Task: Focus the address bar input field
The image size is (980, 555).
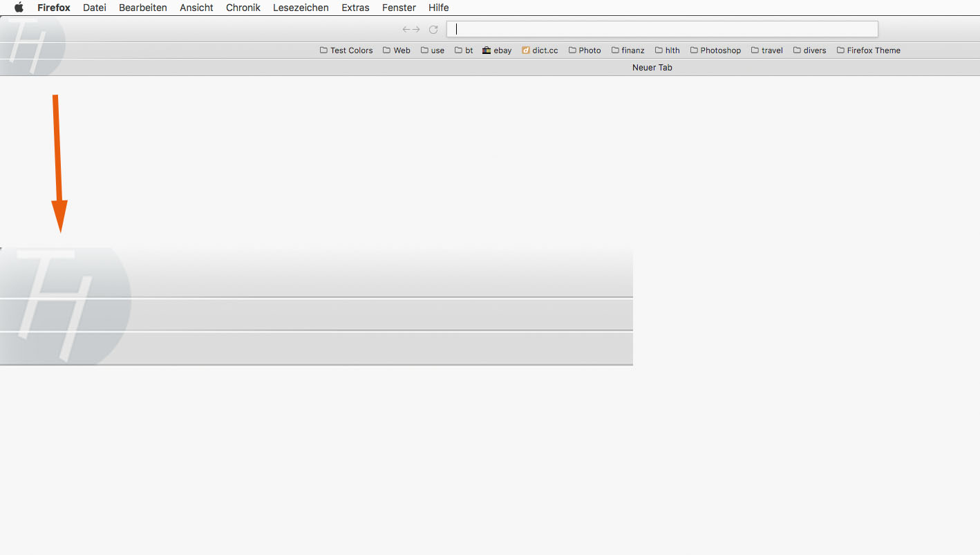Action: (x=662, y=29)
